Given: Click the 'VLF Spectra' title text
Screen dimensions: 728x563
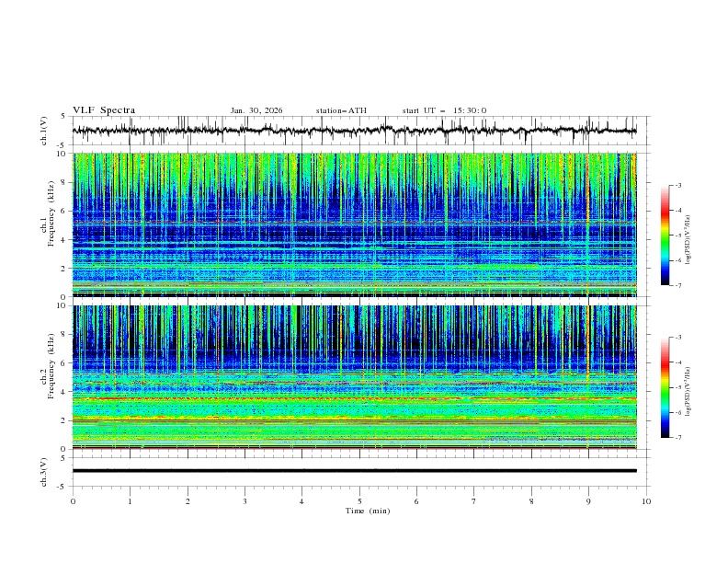Looking at the screenshot, I should [104, 110].
